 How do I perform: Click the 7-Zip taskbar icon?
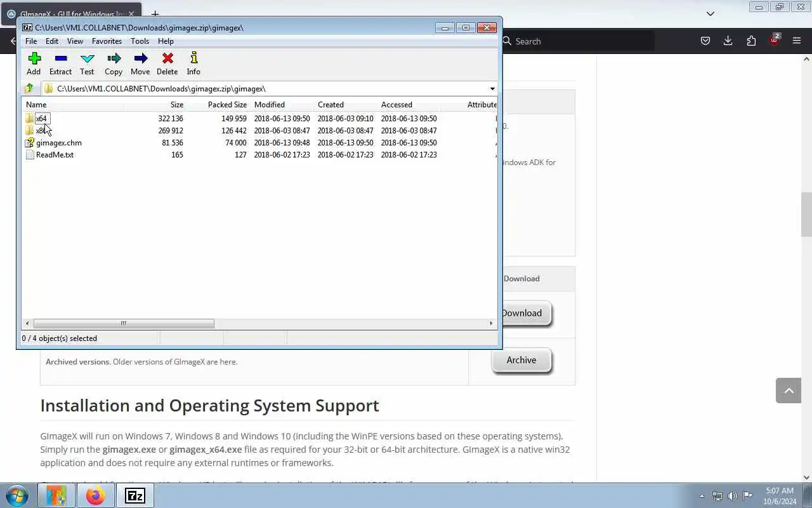coord(135,495)
